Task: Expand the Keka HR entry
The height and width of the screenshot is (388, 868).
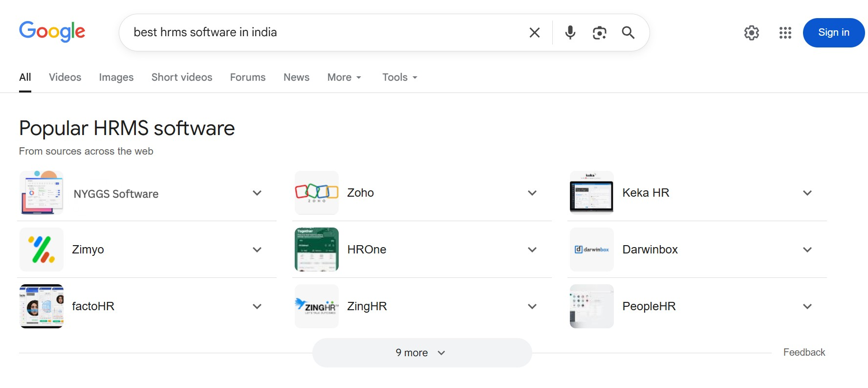Action: coord(807,193)
